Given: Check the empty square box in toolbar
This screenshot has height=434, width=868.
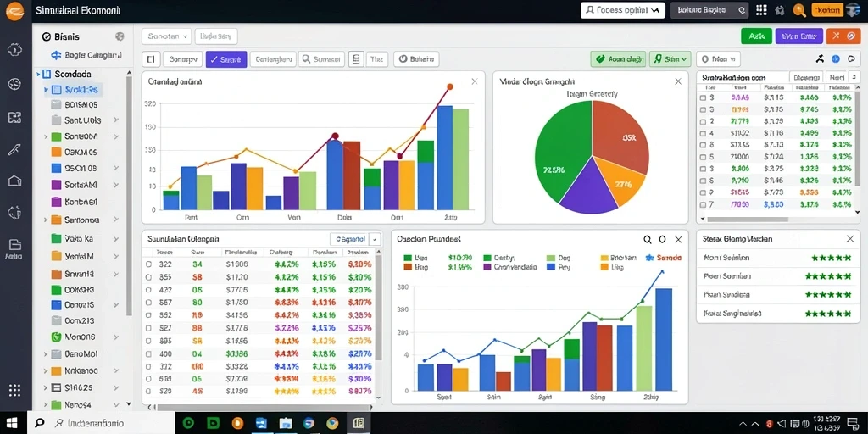Looking at the screenshot, I should (151, 59).
